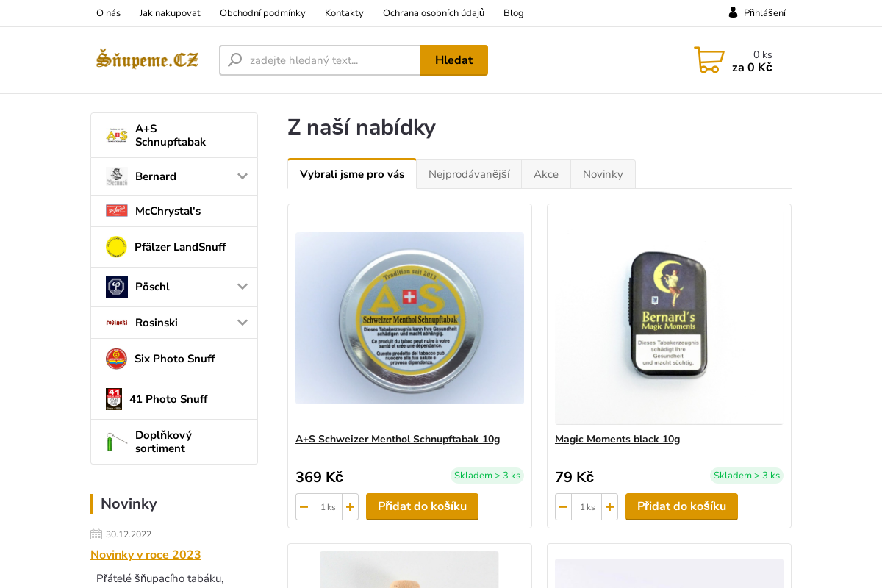Click the A+S Schnupftabak brand logo
Image resolution: width=882 pixels, height=588 pixels.
116,135
